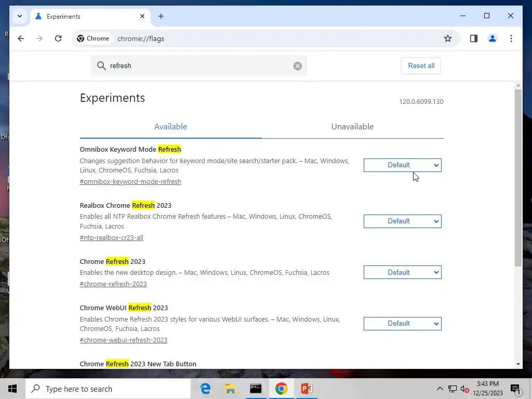Clear the refresh search text

(298, 66)
